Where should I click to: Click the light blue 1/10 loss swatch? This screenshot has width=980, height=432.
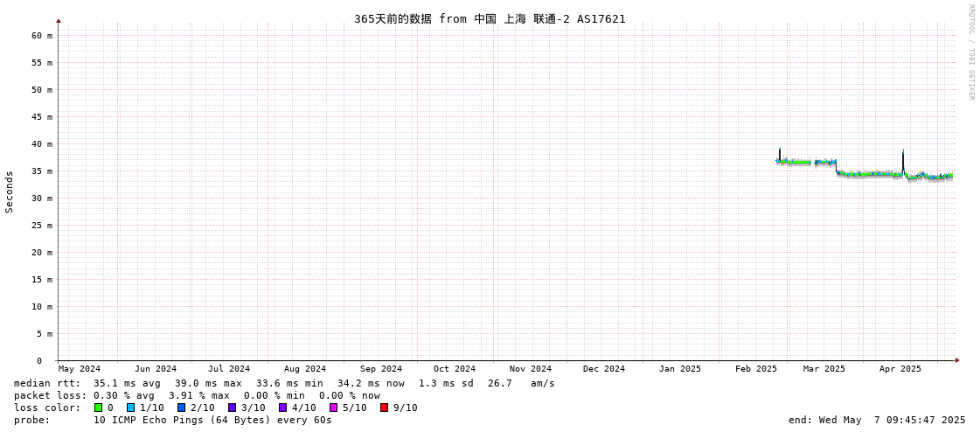click(x=130, y=408)
